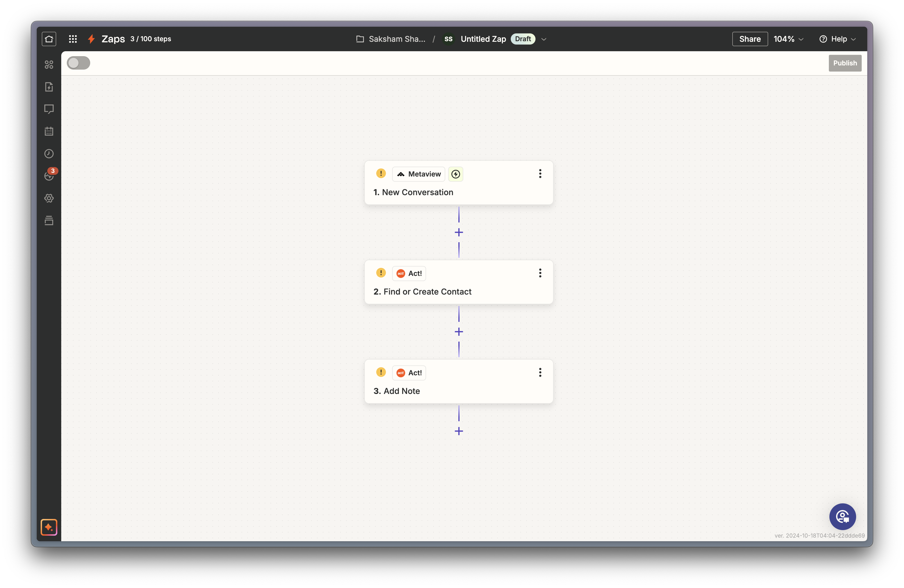Click the home icon in top bar
Viewport: 904px width, 588px height.
pos(49,39)
